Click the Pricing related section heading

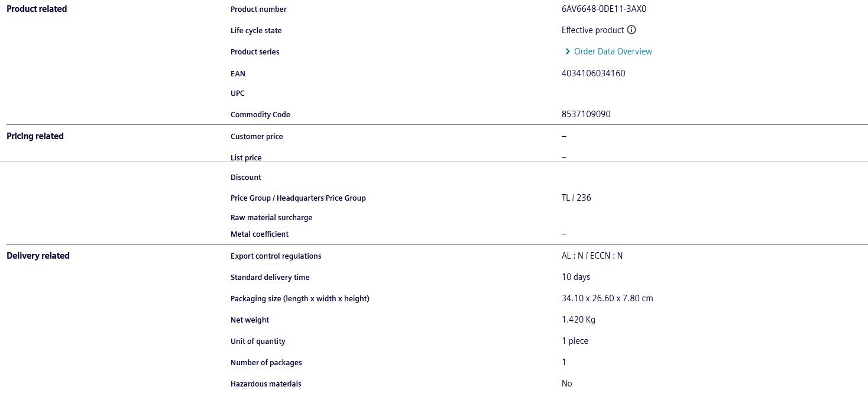pyautogui.click(x=35, y=136)
